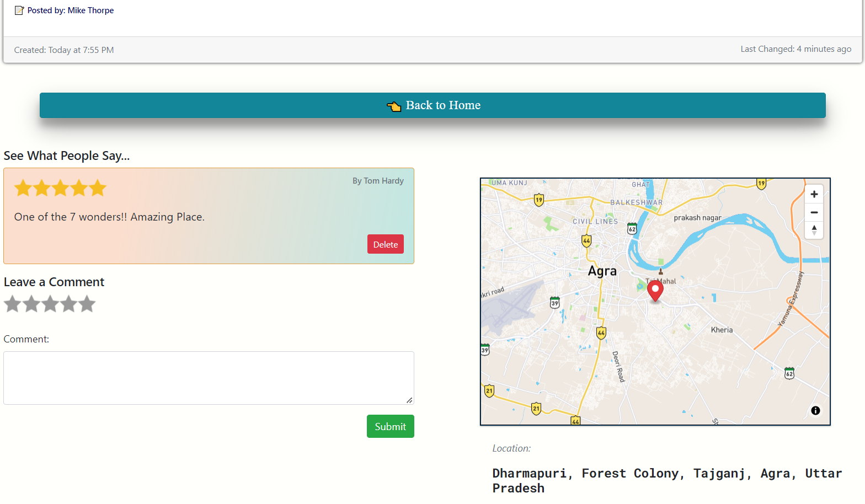The image size is (865, 504).
Task: Zoom out on the map
Action: click(814, 212)
